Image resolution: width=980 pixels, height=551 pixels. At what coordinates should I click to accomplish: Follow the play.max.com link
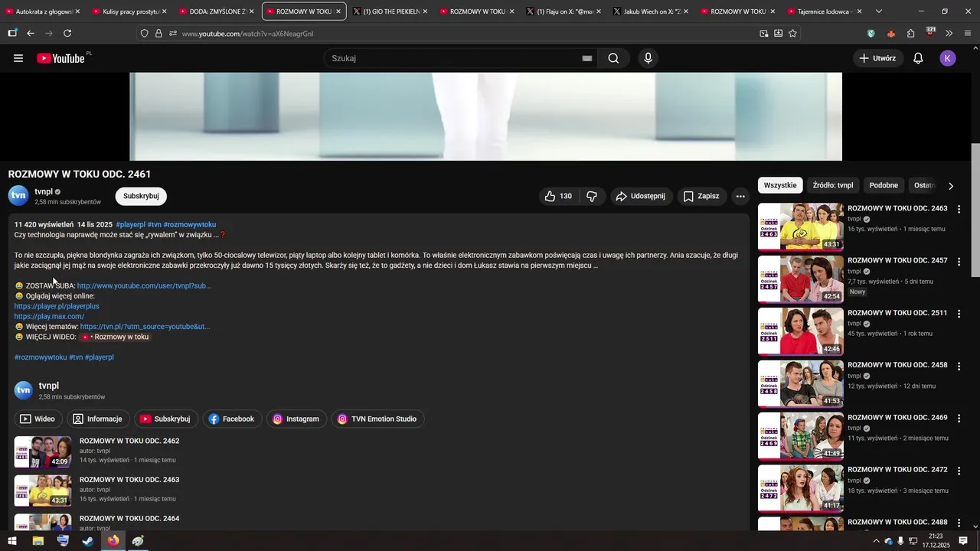click(49, 316)
